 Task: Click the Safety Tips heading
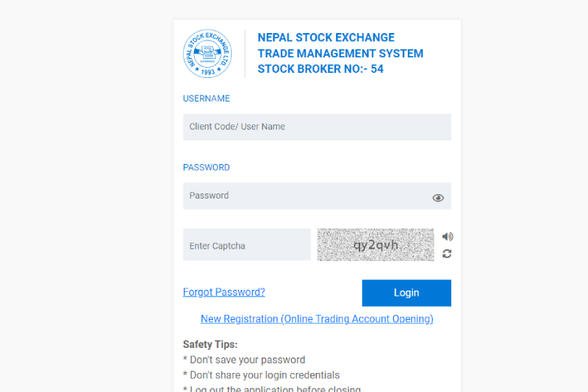click(210, 344)
